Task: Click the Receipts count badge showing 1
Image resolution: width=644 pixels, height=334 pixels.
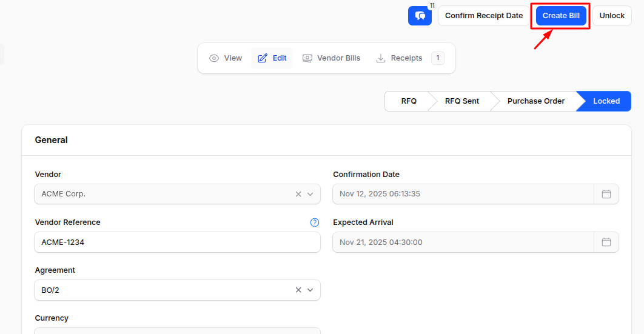Action: (x=438, y=58)
